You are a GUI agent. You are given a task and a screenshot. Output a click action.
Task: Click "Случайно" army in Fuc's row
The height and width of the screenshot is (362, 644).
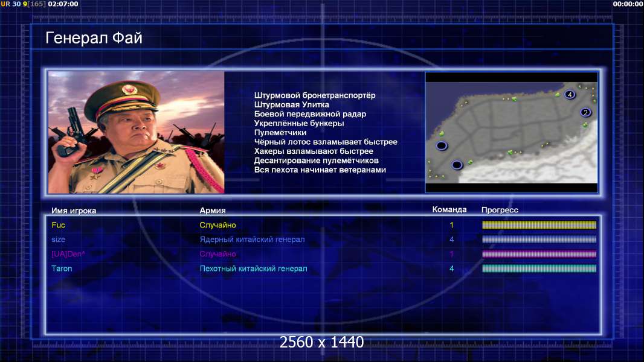[217, 225]
